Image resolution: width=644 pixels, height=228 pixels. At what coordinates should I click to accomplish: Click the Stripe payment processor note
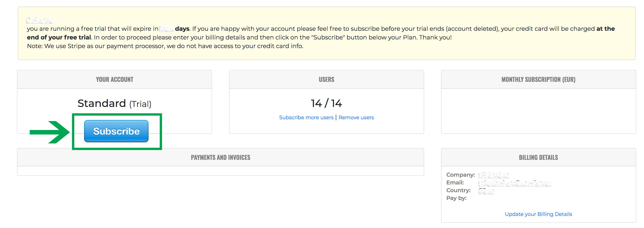pyautogui.click(x=165, y=46)
